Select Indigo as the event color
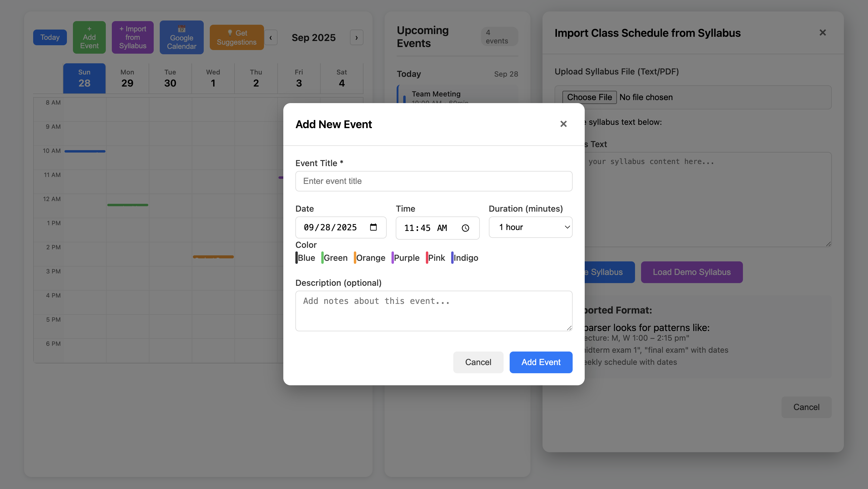Image resolution: width=868 pixels, height=489 pixels. click(x=465, y=258)
